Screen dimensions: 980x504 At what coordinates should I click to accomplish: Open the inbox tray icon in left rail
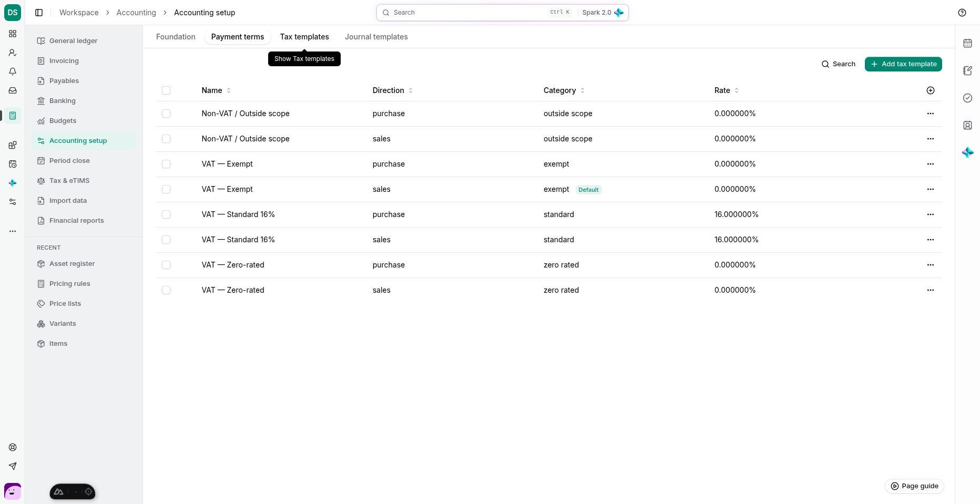pos(13,90)
